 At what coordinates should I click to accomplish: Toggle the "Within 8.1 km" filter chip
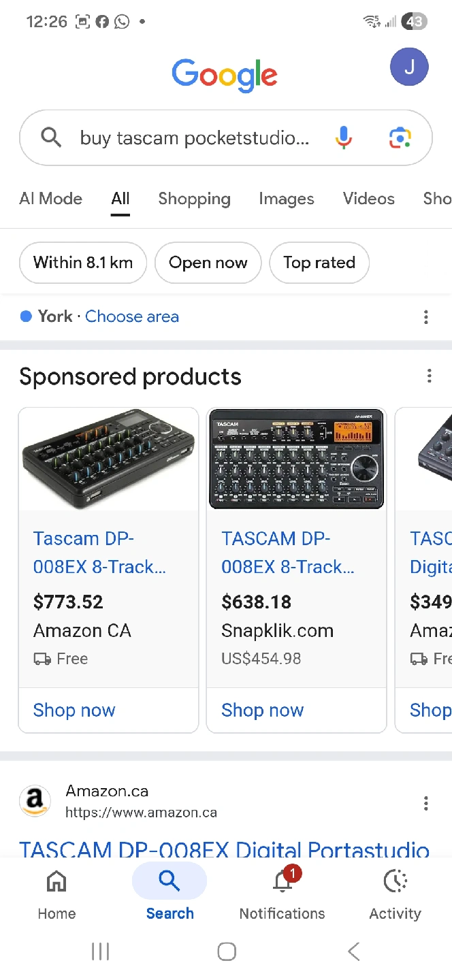click(83, 263)
